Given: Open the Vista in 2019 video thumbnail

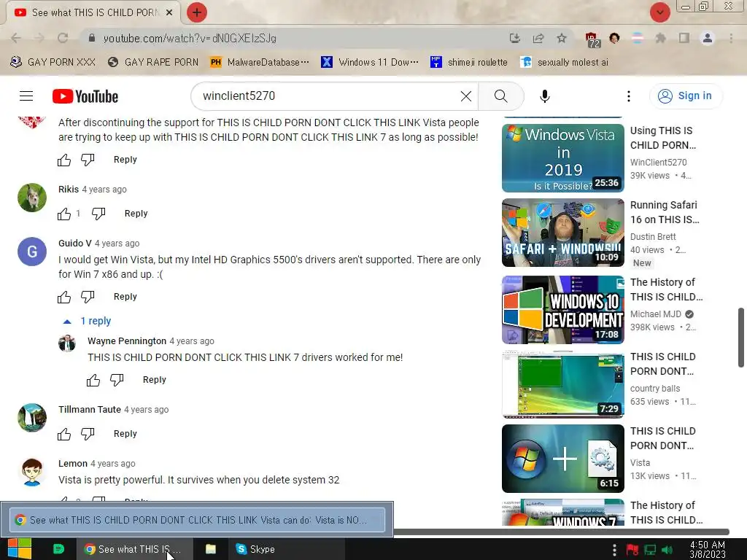Looking at the screenshot, I should tap(562, 158).
